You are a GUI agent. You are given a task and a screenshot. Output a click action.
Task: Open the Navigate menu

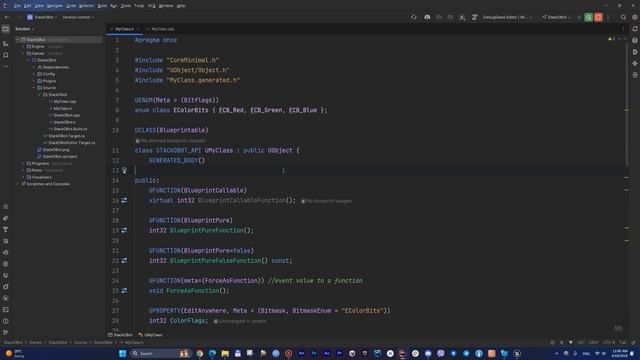(x=54, y=6)
